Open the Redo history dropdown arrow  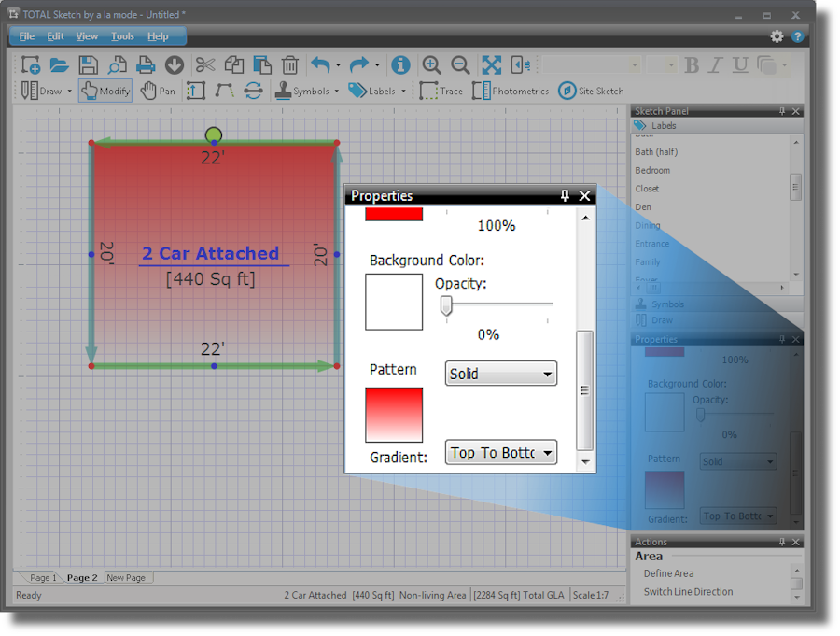click(x=377, y=65)
